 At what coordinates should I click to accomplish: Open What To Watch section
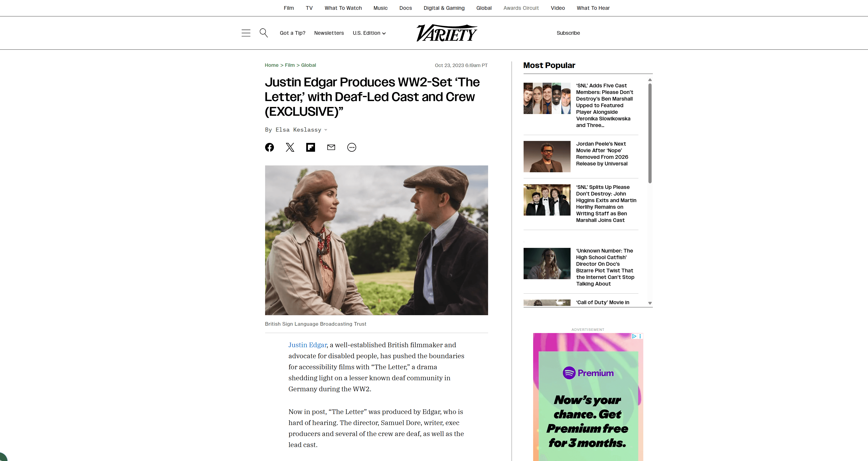[x=343, y=8]
